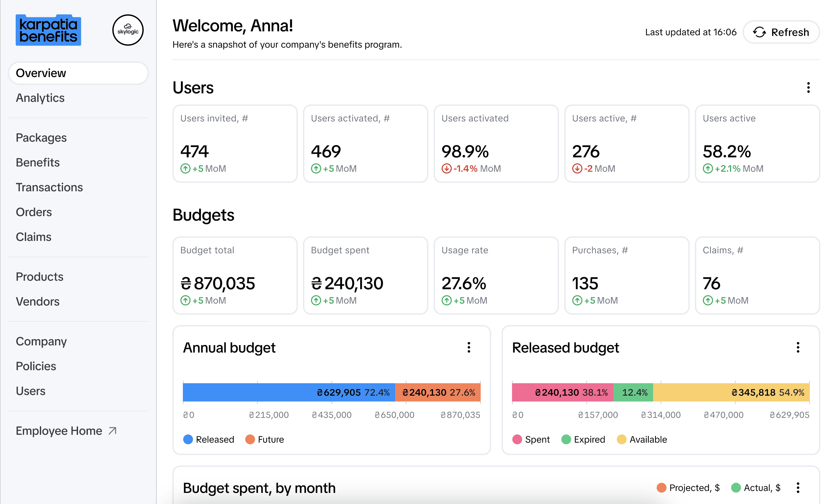The width and height of the screenshot is (834, 504).
Task: Open the Packages page
Action: pos(41,138)
